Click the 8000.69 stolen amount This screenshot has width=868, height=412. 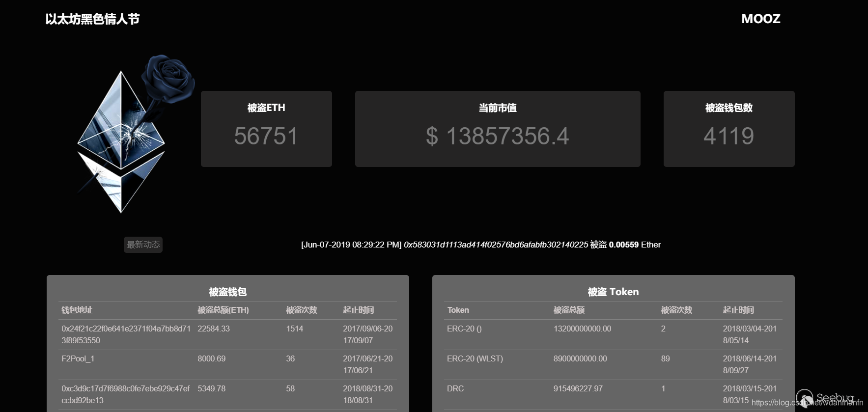(212, 358)
